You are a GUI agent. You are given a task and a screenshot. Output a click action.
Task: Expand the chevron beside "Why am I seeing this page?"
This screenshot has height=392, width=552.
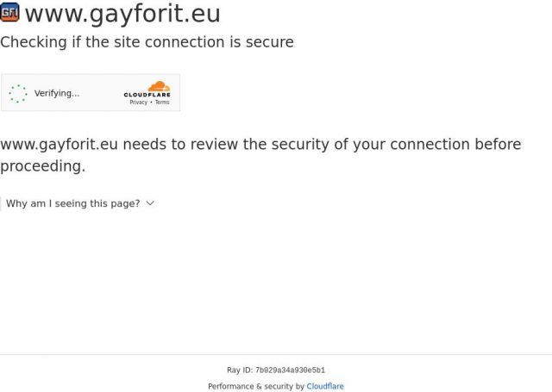click(150, 203)
